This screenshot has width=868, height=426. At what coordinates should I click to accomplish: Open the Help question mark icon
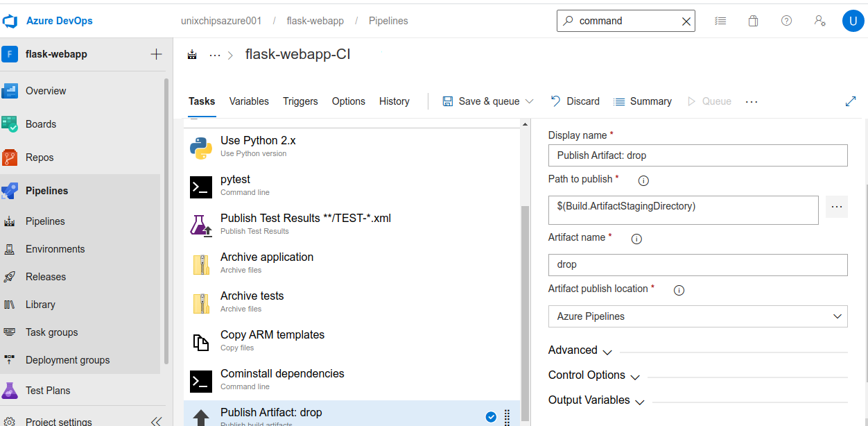pos(786,21)
